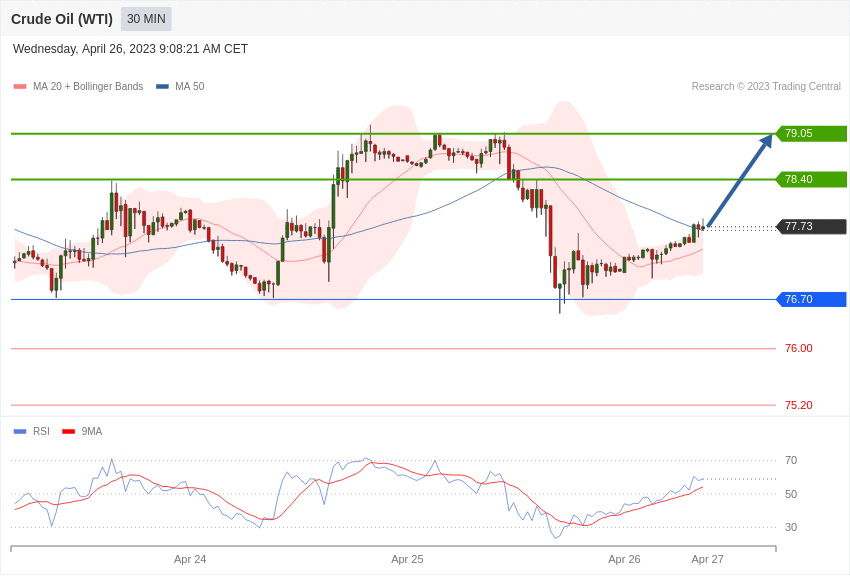Click the 30 MIN timeframe badge

click(146, 19)
